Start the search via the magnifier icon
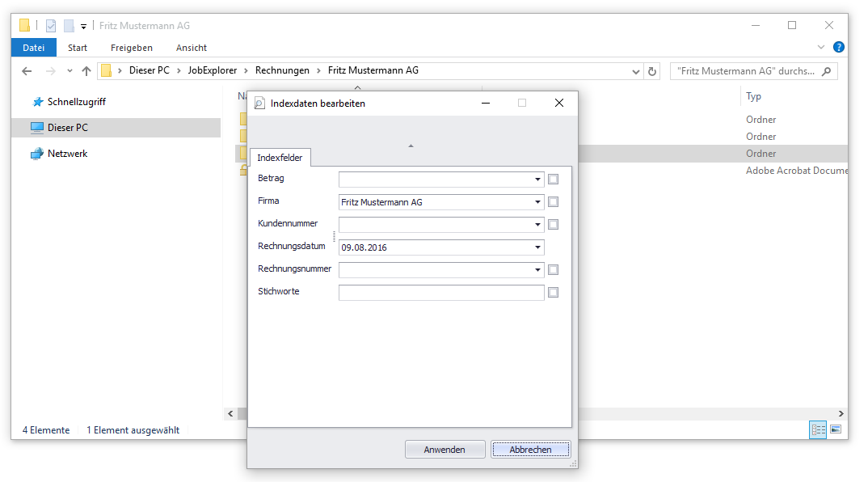Viewport: 868px width, 482px height. 825,71
